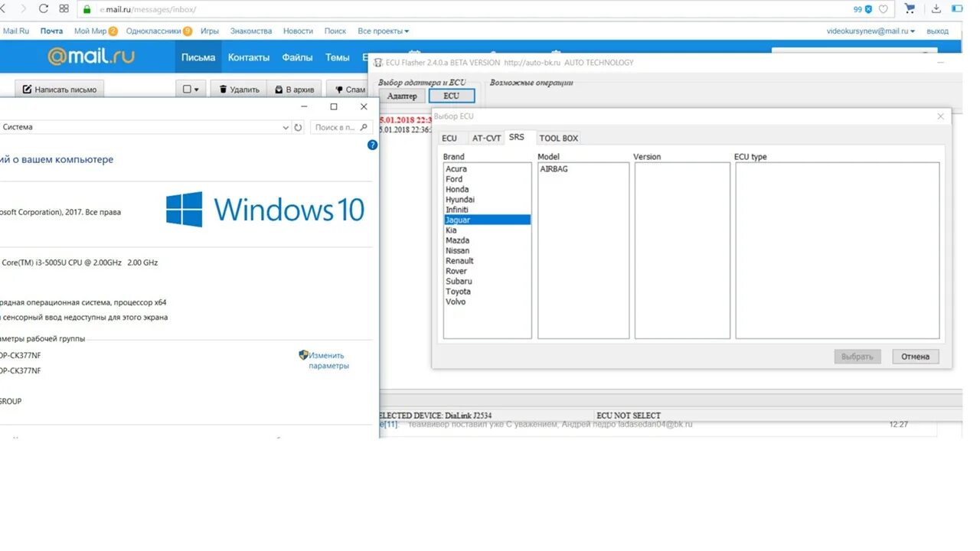Reload the browser page

point(43,9)
